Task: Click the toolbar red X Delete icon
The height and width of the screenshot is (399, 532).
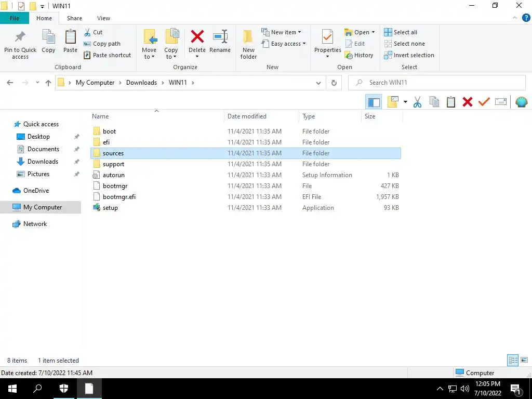Action: pyautogui.click(x=467, y=102)
